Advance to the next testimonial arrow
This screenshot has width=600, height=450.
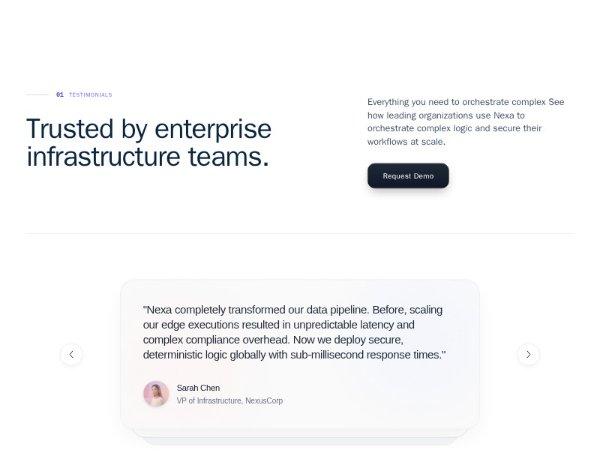(528, 354)
